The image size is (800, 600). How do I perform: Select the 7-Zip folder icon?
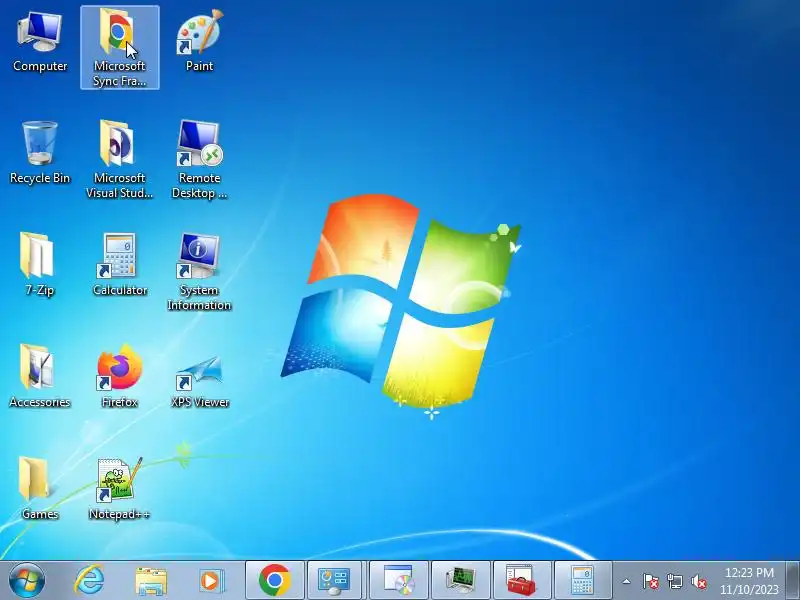coord(39,264)
